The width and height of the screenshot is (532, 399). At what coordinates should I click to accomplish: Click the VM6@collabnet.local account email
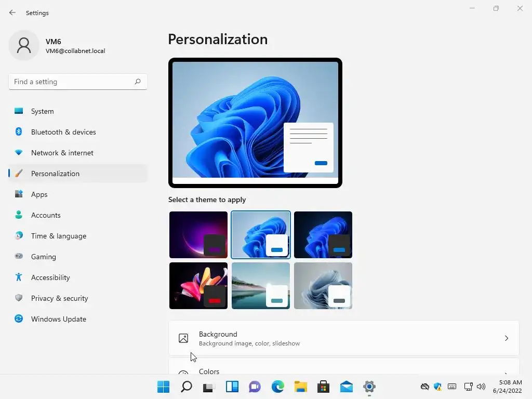[x=75, y=51]
